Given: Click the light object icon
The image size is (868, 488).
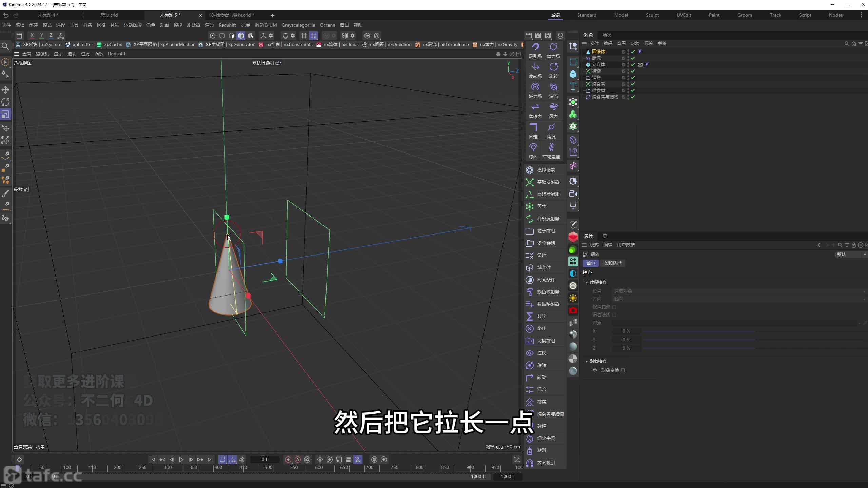Looking at the screenshot, I should 573,206.
